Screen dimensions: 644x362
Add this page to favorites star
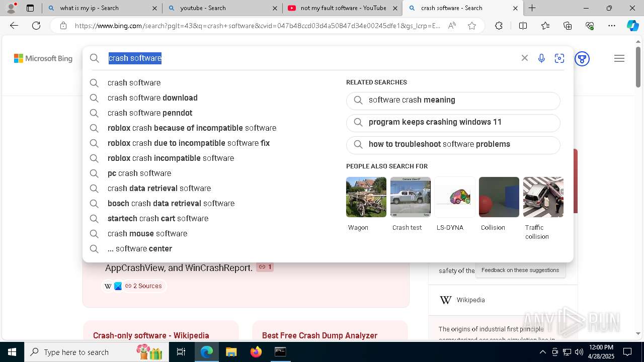point(472,26)
